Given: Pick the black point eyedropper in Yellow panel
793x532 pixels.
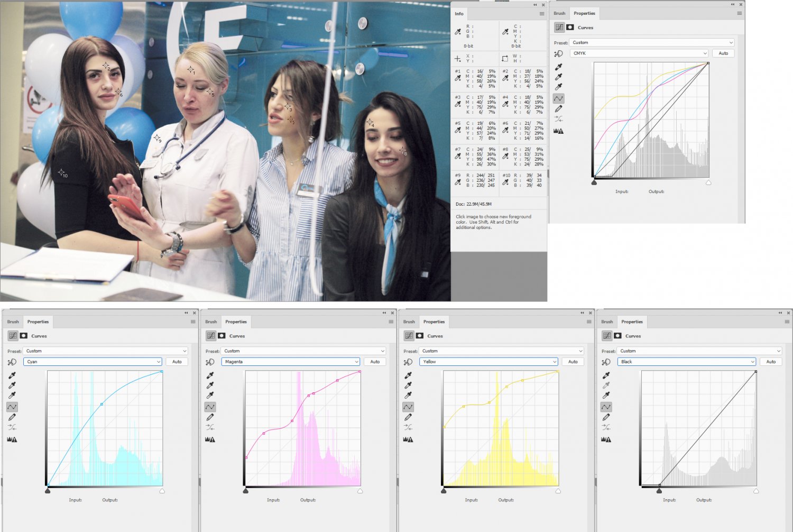Looking at the screenshot, I should (x=408, y=375).
